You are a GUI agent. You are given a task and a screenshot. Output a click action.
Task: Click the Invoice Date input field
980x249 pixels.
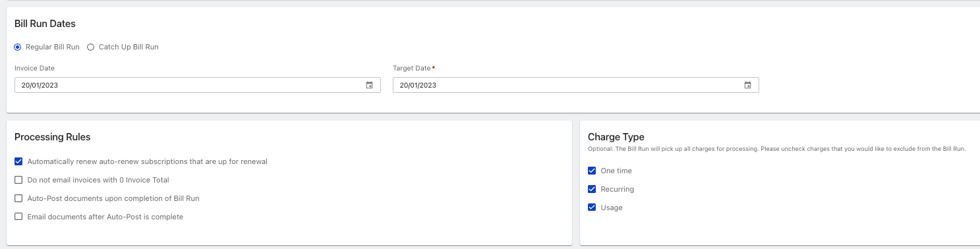[x=197, y=85]
